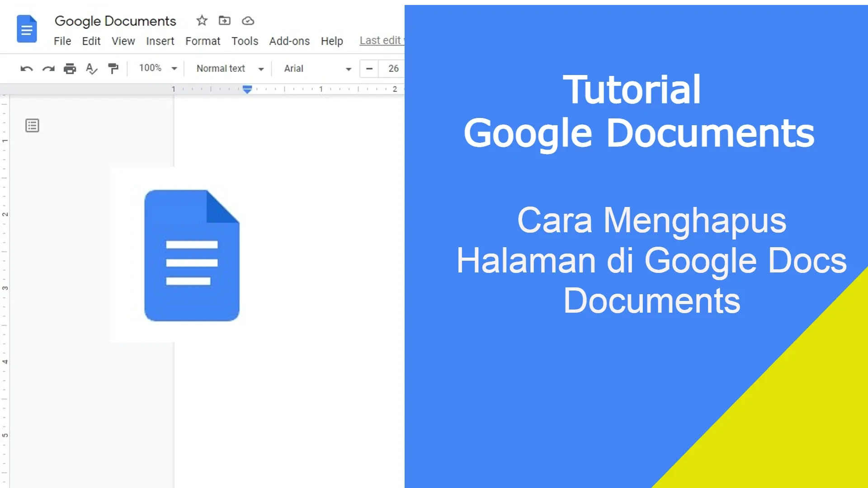This screenshot has width=868, height=488.
Task: Click the Move to folder icon
Action: click(x=224, y=21)
